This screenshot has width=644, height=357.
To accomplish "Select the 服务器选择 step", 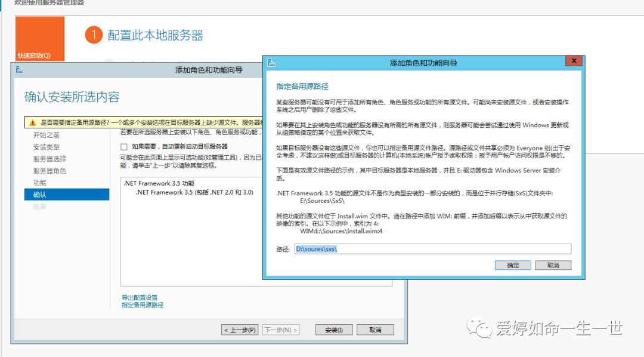I will pyautogui.click(x=49, y=159).
